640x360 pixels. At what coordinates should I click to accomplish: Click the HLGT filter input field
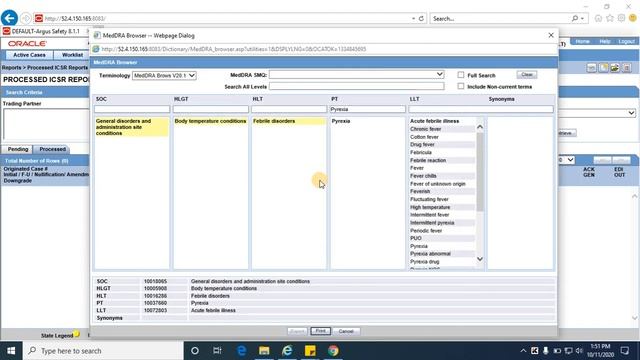click(x=211, y=109)
